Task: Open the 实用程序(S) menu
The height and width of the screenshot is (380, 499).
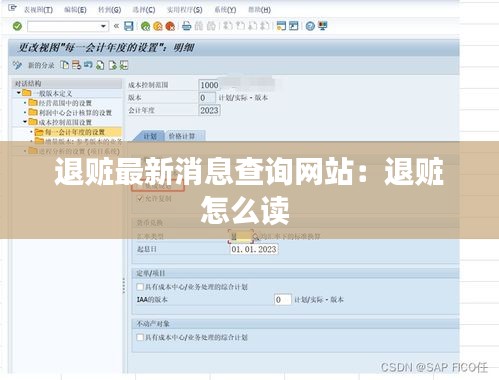Action: (184, 9)
